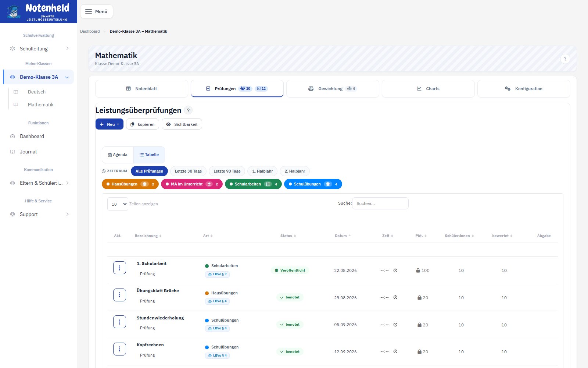Switch to the Gewichtung tab
The height and width of the screenshot is (368, 588).
(333, 89)
